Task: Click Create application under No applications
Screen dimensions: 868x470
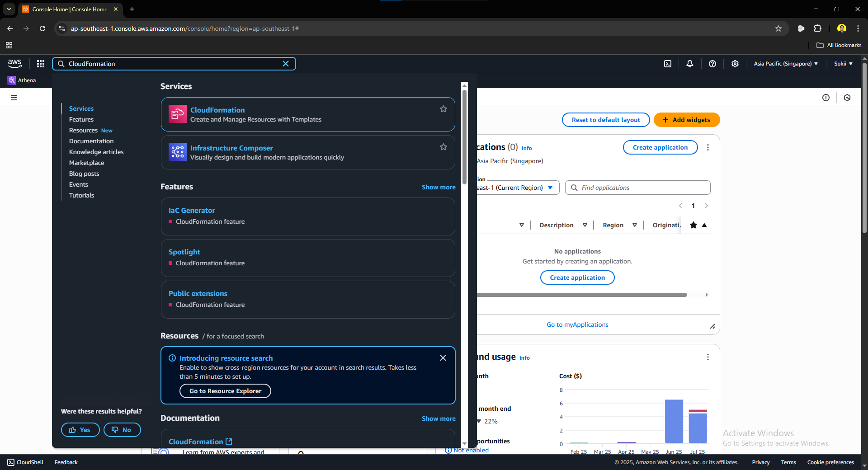Action: [577, 277]
